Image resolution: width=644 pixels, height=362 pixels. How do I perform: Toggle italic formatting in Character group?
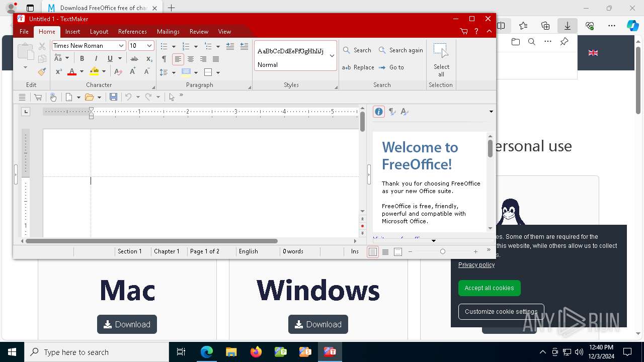[x=96, y=59]
